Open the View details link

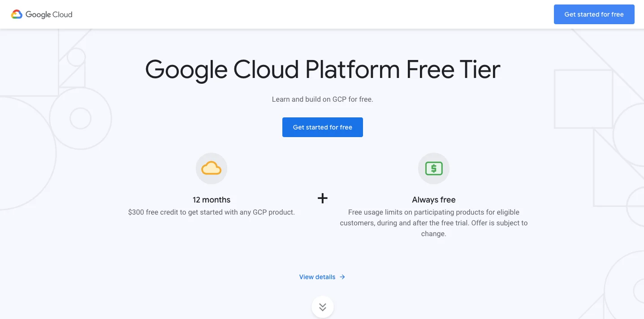tap(322, 277)
